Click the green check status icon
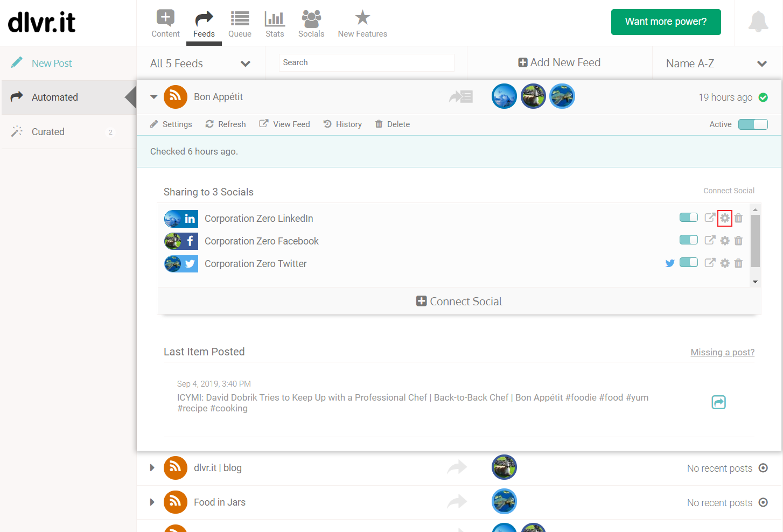The width and height of the screenshot is (783, 532). tap(763, 97)
